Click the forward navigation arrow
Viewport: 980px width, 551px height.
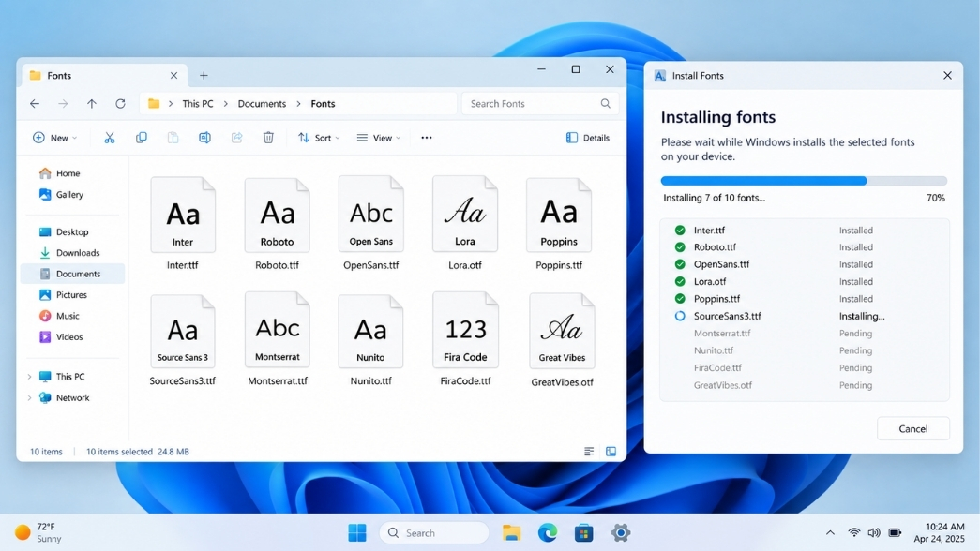click(x=63, y=104)
